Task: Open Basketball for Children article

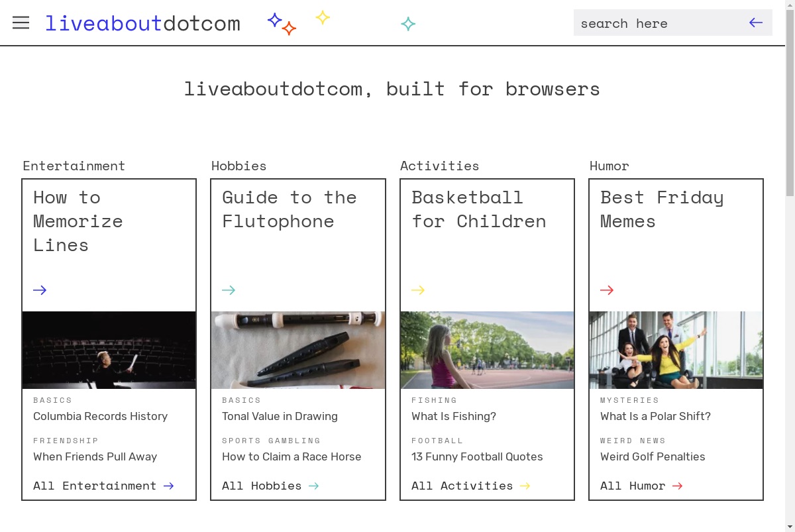Action: [x=479, y=209]
